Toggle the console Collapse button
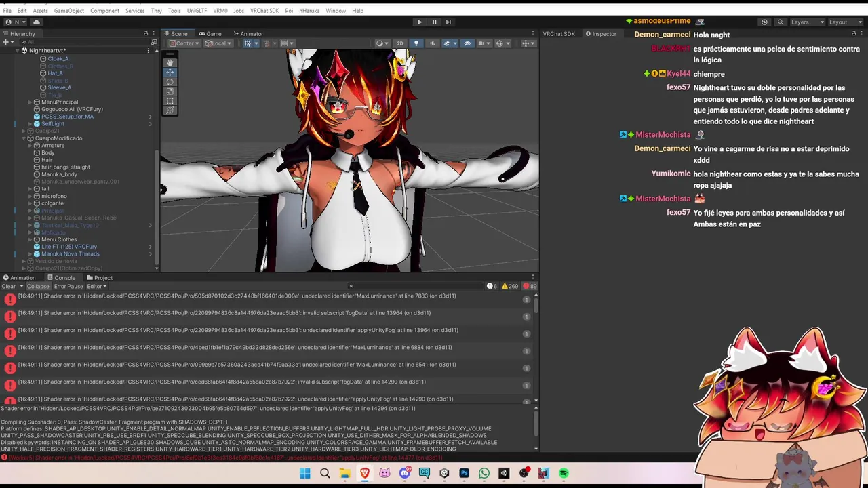 pyautogui.click(x=38, y=286)
